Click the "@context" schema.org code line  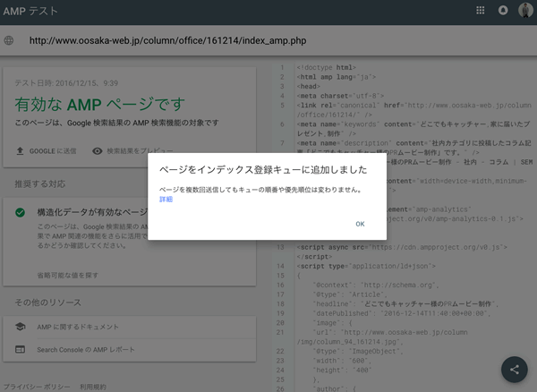tap(376, 285)
